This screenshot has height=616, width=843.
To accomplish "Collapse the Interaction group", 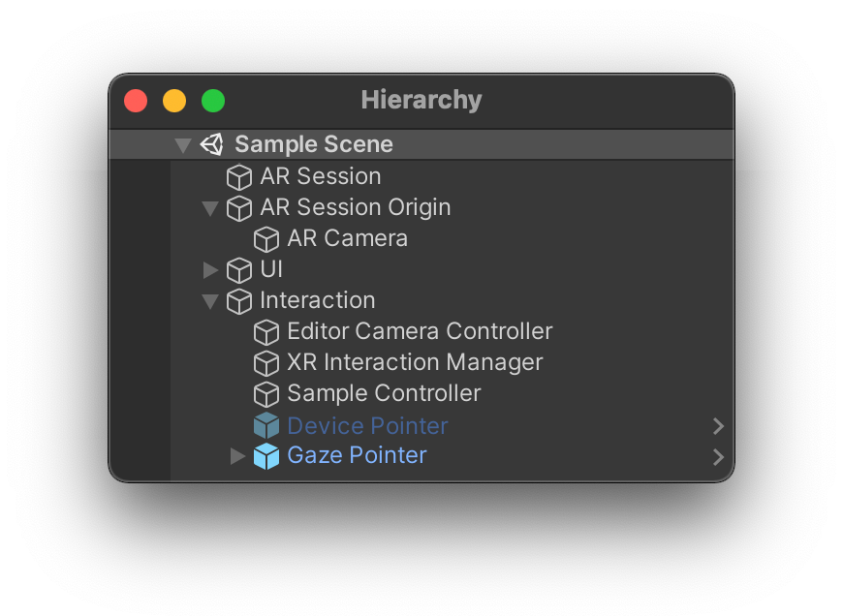I will pyautogui.click(x=210, y=301).
